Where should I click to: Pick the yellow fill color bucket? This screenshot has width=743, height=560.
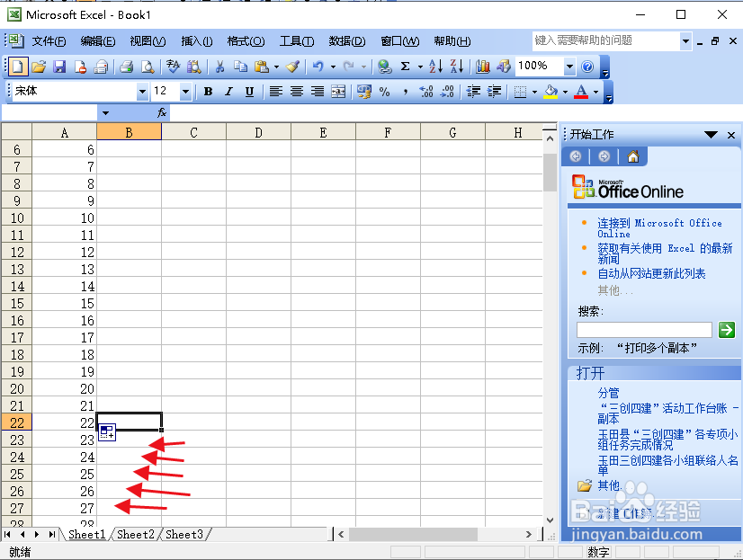551,92
